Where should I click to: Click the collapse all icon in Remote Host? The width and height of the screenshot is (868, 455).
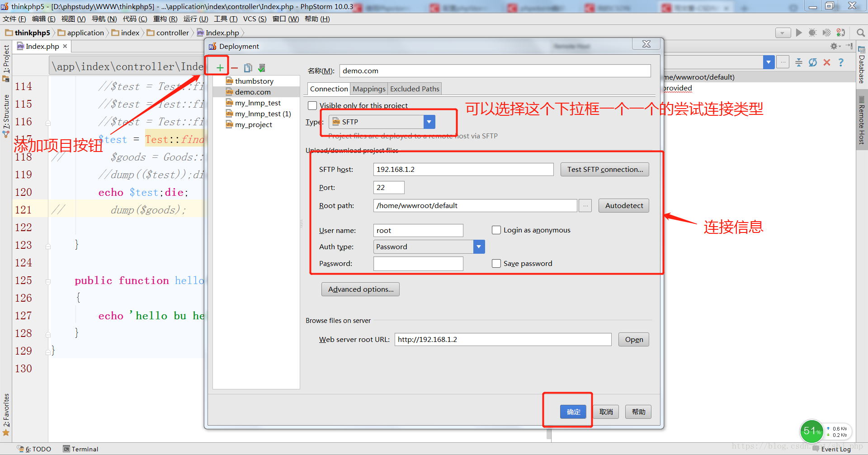click(799, 62)
